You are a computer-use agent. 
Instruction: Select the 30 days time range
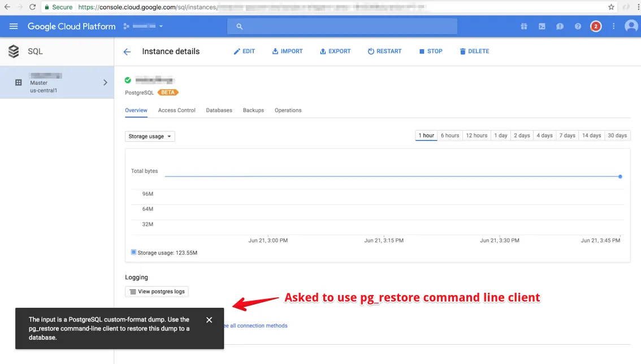click(617, 136)
